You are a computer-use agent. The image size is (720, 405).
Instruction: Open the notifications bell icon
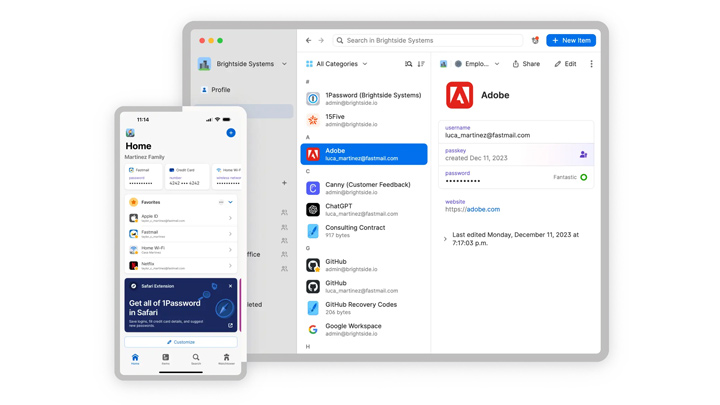coord(535,40)
